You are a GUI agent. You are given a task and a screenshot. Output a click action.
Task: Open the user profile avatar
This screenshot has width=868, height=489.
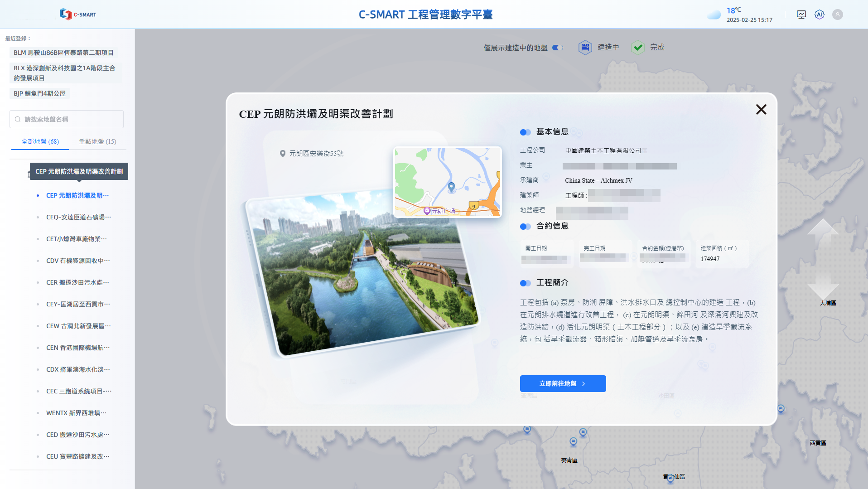click(838, 15)
